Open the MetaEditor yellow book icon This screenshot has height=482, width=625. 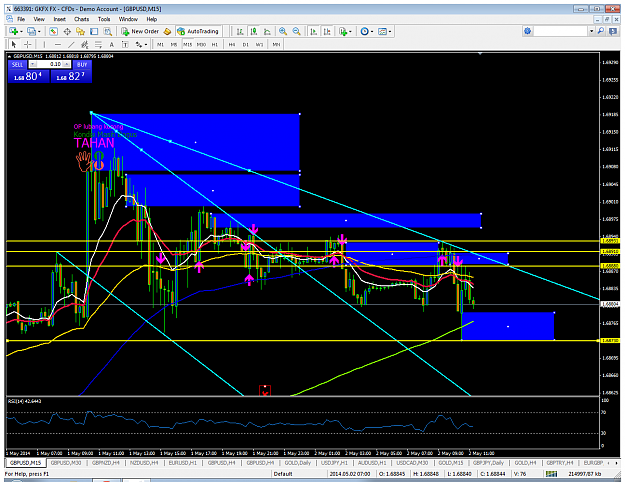pyautogui.click(x=167, y=31)
